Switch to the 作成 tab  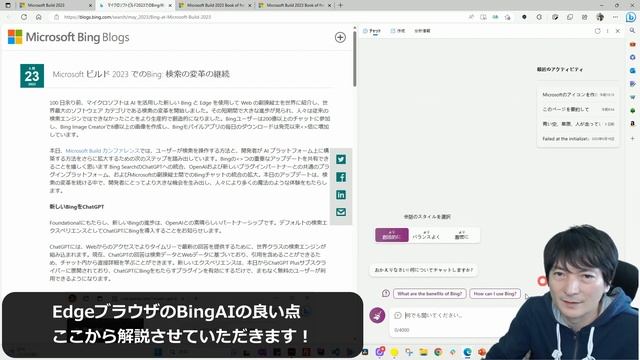click(398, 31)
